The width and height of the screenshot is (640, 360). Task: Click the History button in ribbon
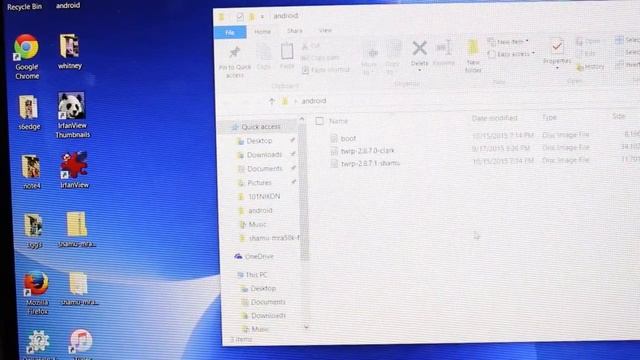pyautogui.click(x=590, y=67)
